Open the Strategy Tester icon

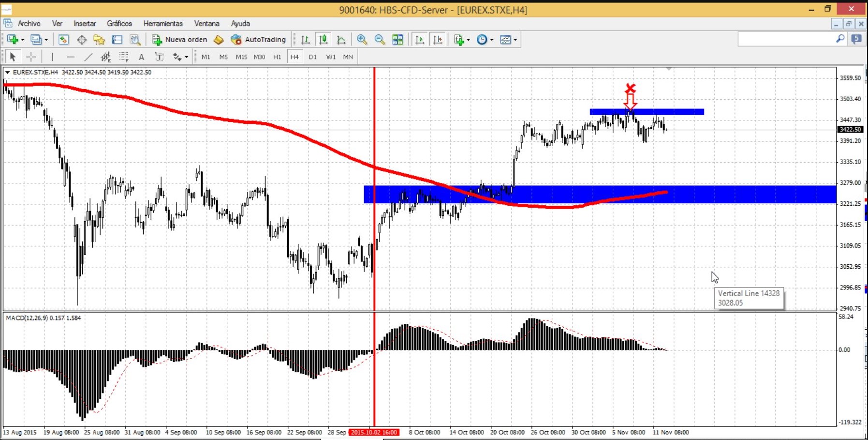(135, 40)
